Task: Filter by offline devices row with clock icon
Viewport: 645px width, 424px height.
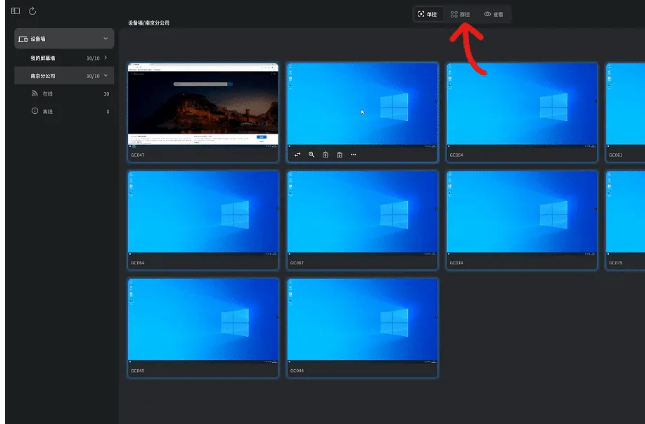Action: (x=64, y=111)
